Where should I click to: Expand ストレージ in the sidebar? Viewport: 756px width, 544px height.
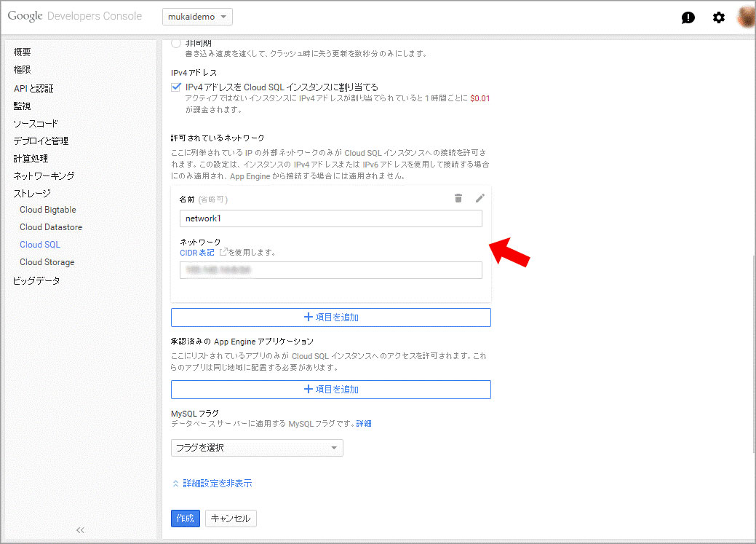[x=32, y=194]
